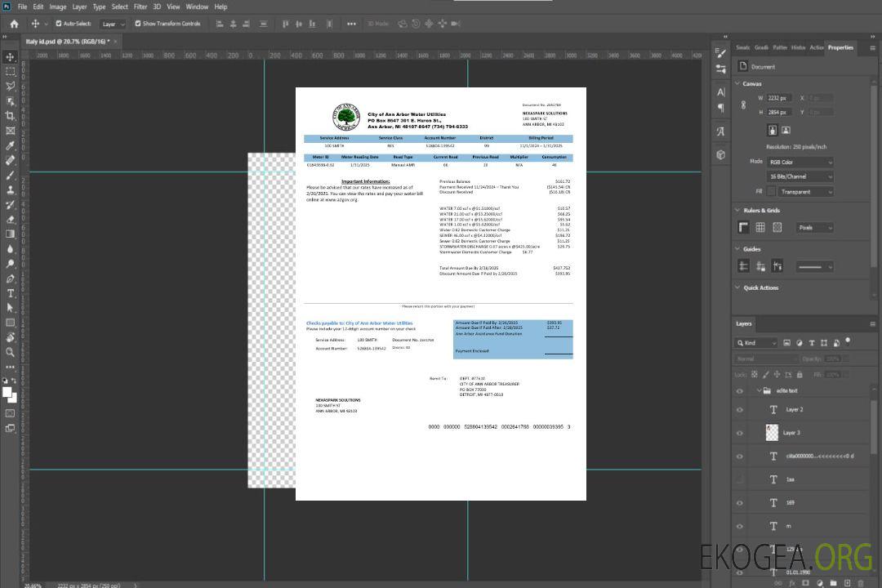
Task: Select the Italy id.psd document tab
Action: pyautogui.click(x=68, y=42)
